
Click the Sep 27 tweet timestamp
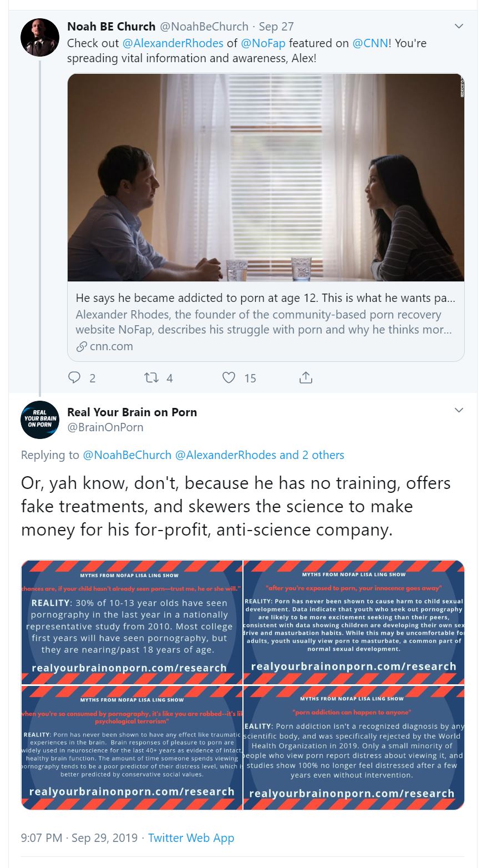pos(276,26)
